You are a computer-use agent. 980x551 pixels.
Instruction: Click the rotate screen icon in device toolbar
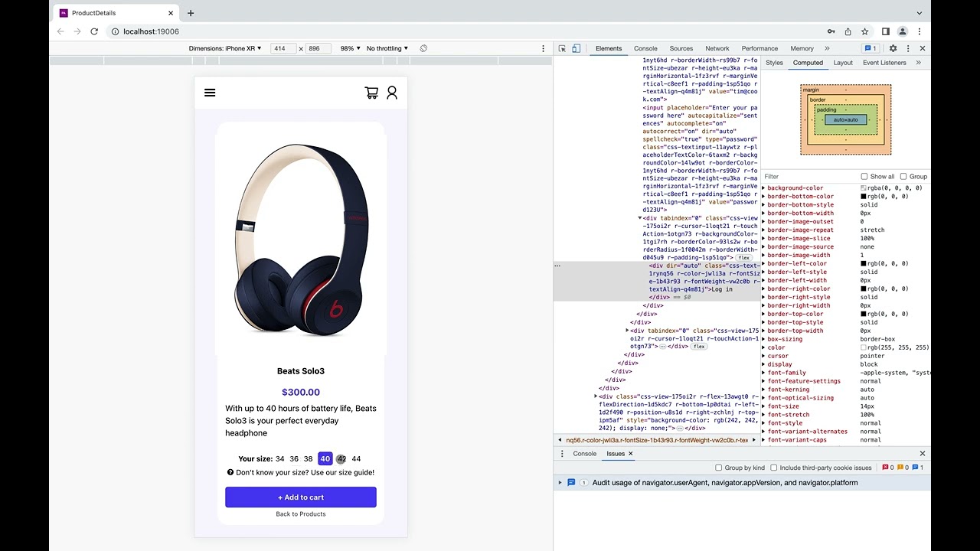pyautogui.click(x=423, y=48)
